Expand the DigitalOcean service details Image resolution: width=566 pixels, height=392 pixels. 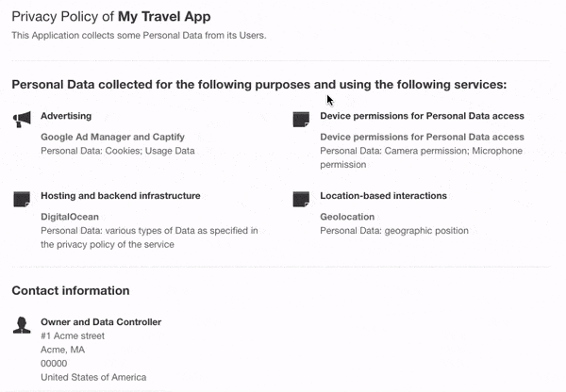(70, 217)
